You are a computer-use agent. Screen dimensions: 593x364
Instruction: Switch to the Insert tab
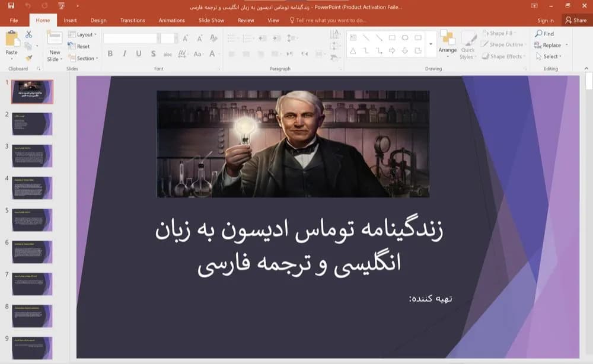pos(70,20)
